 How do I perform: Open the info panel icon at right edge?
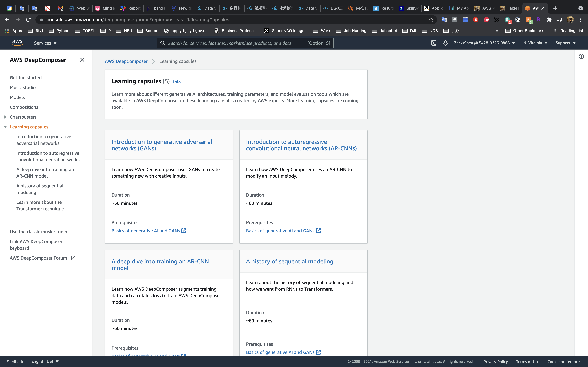(581, 57)
